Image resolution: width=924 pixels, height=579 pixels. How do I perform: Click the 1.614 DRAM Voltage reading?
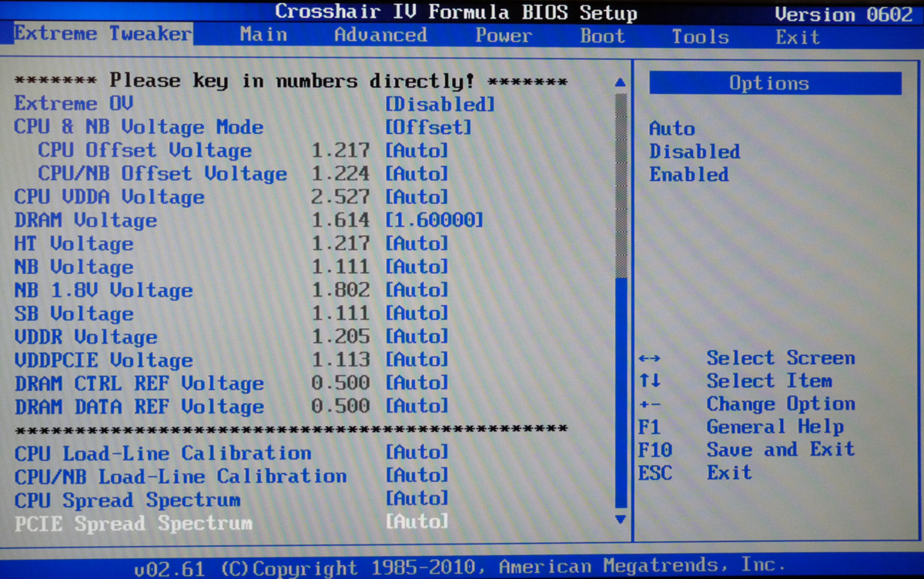340,220
